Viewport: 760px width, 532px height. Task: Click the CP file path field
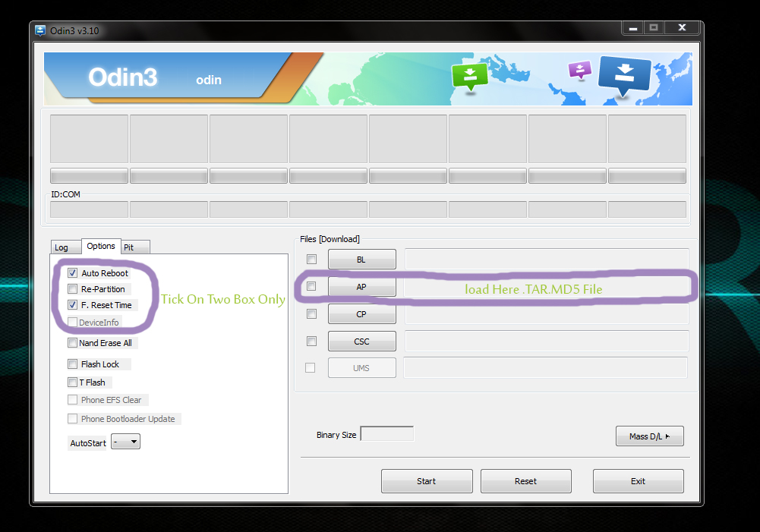(x=547, y=314)
